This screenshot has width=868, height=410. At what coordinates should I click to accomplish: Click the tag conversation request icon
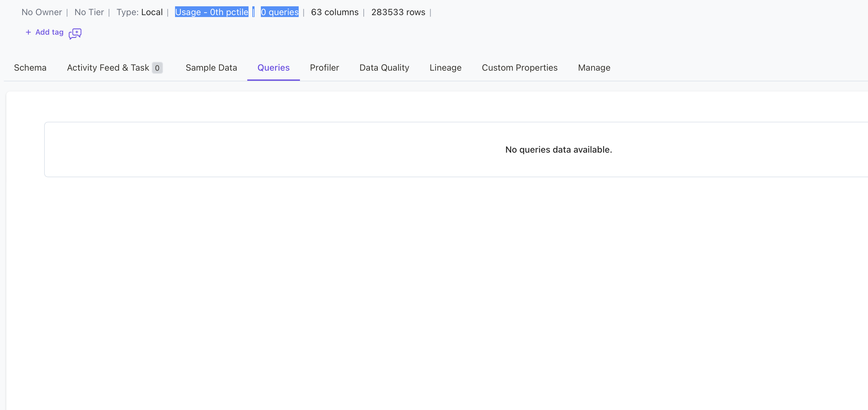(75, 33)
